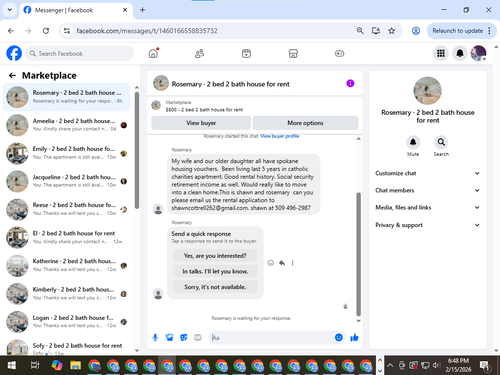Click the listing thumbnail in Marketplace banner
Screen dimensions: 500x375
point(156,106)
